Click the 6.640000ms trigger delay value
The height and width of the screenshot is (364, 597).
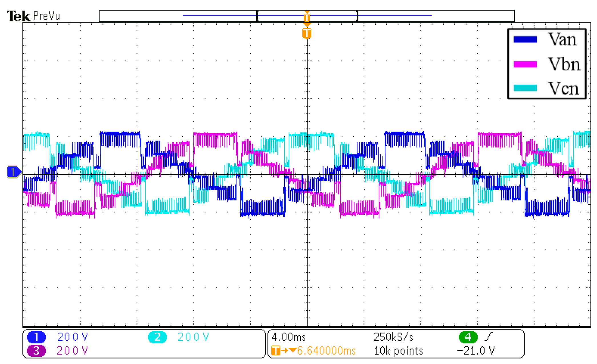tap(326, 351)
